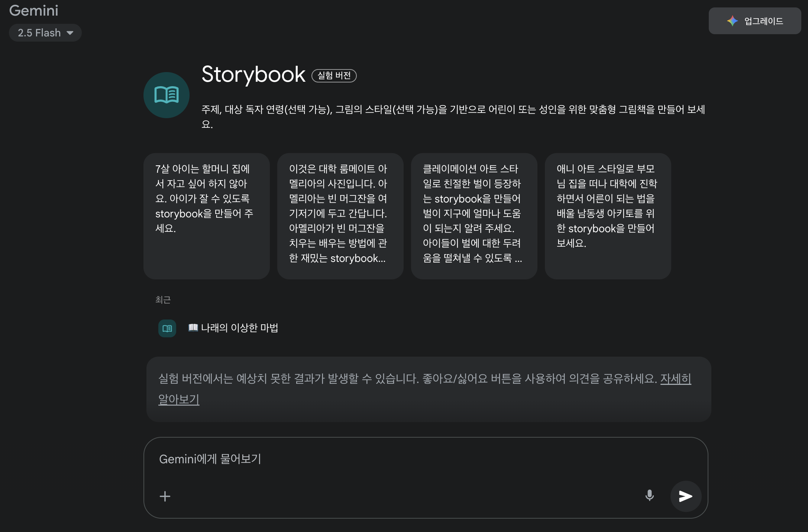Open the 자세히 알아보기 link
Screen dimensions: 808x532
(675, 379)
